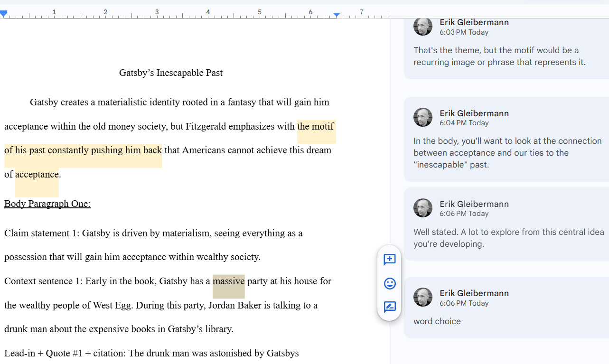The height and width of the screenshot is (364, 609).
Task: Click the avatar on the "word choice" comment
Action: (422, 297)
